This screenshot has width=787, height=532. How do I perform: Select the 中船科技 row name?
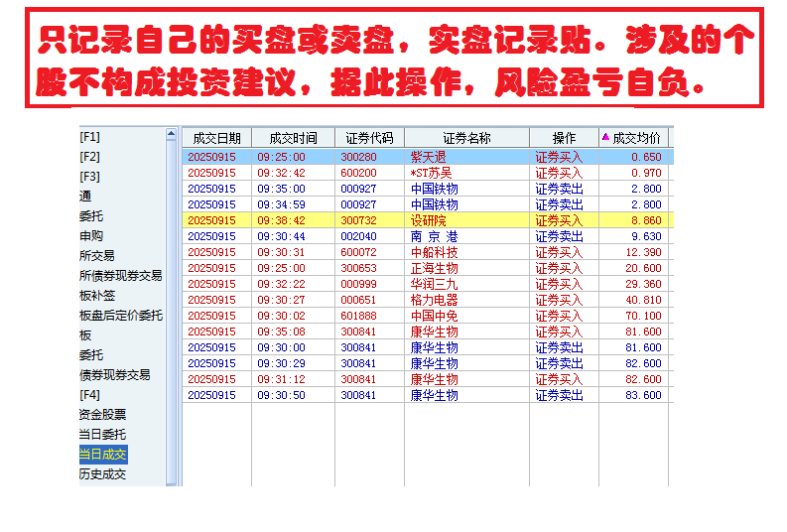pos(434,252)
